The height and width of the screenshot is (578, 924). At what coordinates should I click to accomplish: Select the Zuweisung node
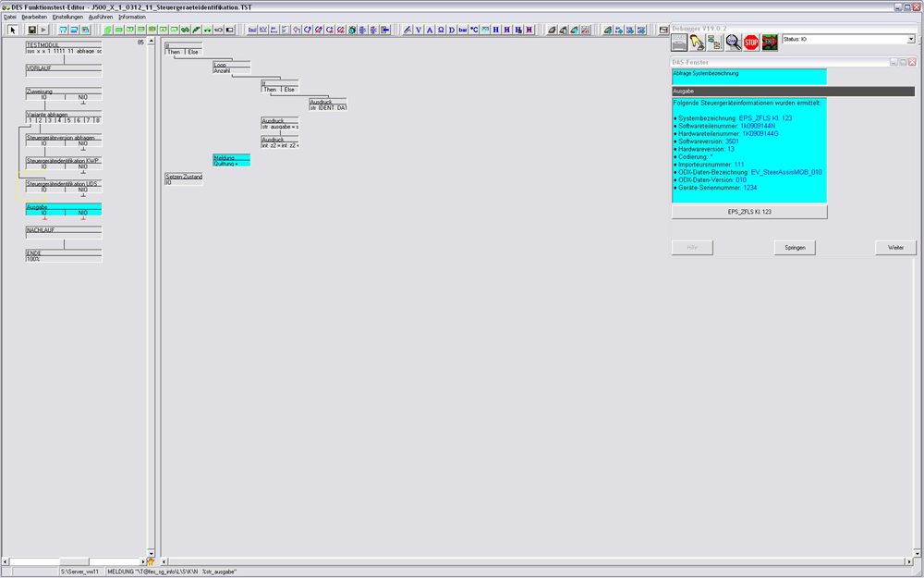[64, 94]
